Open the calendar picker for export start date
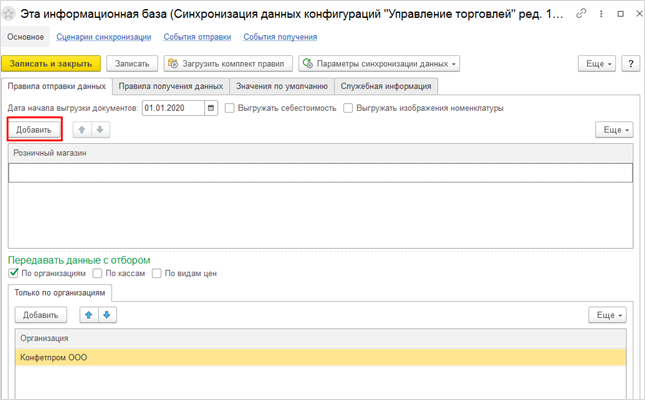Screen dimensions: 645x400 click(211, 108)
